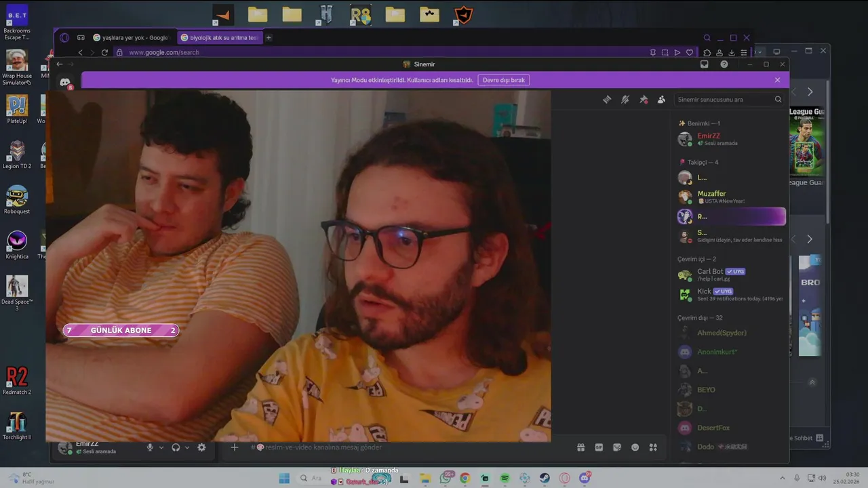Select offline member Dodo

pos(731,447)
